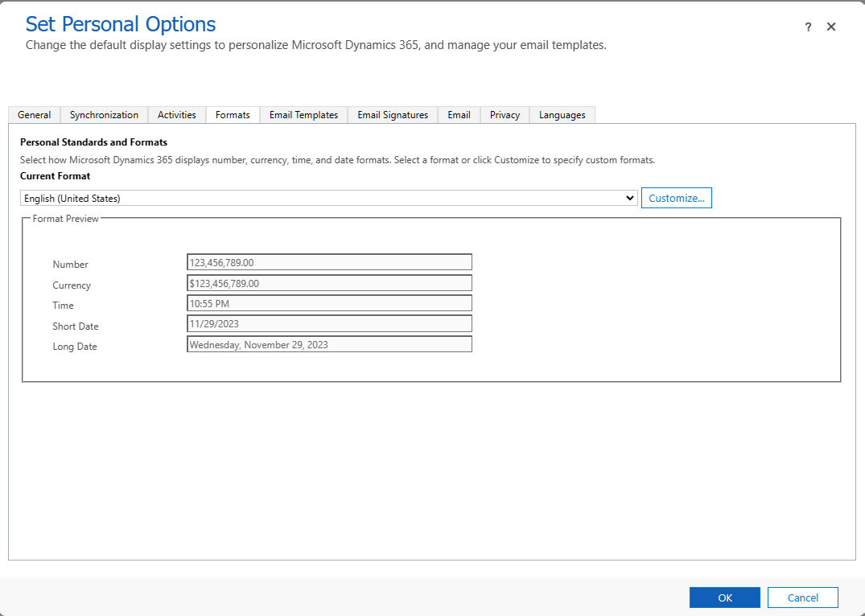865x616 pixels.
Task: Select the Long Date preview field
Action: (329, 343)
